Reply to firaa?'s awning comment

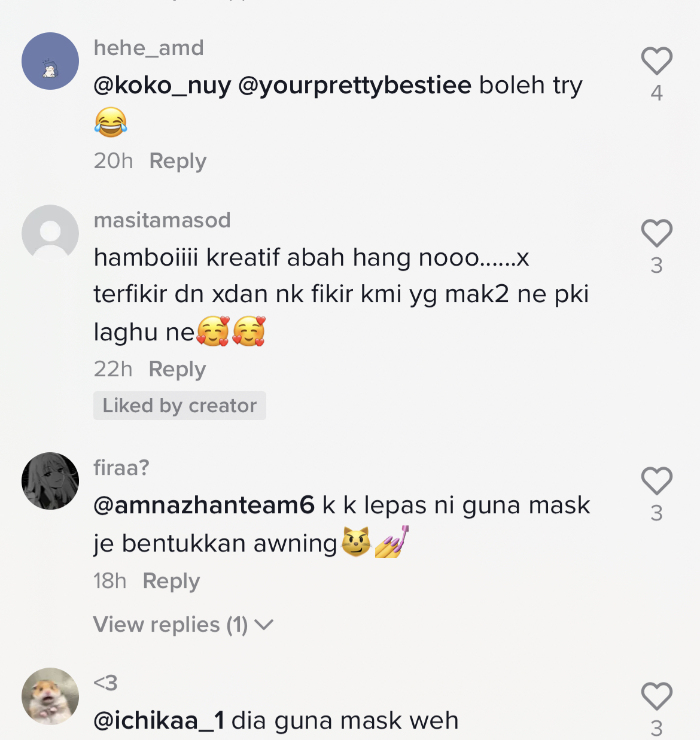coord(171,581)
